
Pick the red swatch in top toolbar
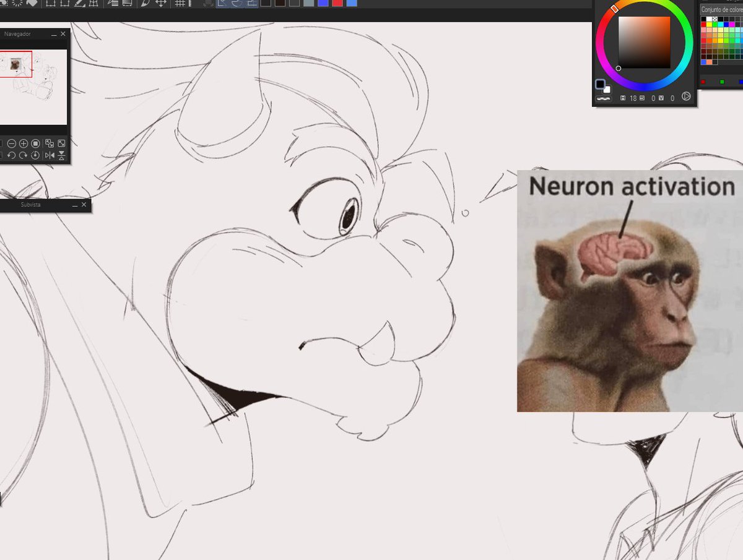coord(337,3)
